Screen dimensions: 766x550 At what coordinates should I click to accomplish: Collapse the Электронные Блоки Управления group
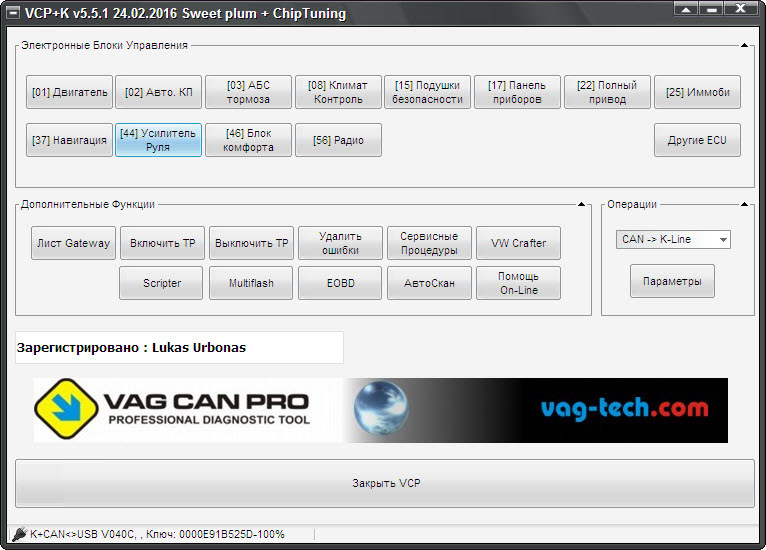click(x=744, y=45)
